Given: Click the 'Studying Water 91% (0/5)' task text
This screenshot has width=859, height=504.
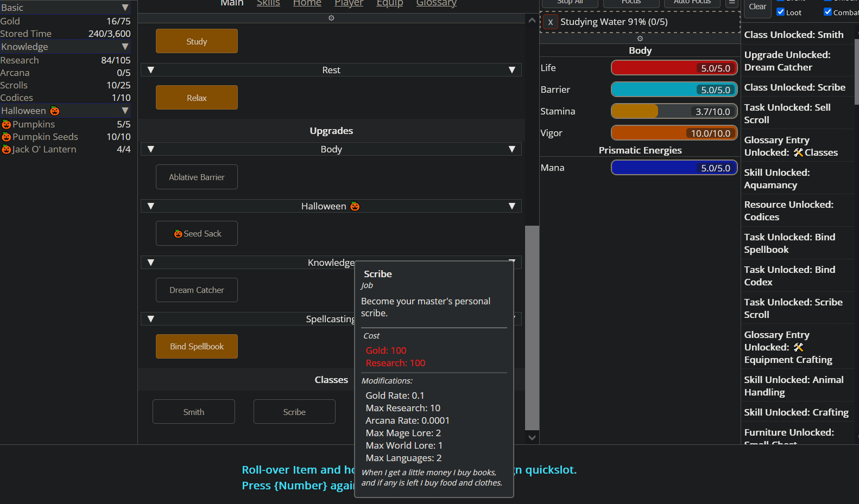Looking at the screenshot, I should [x=614, y=22].
